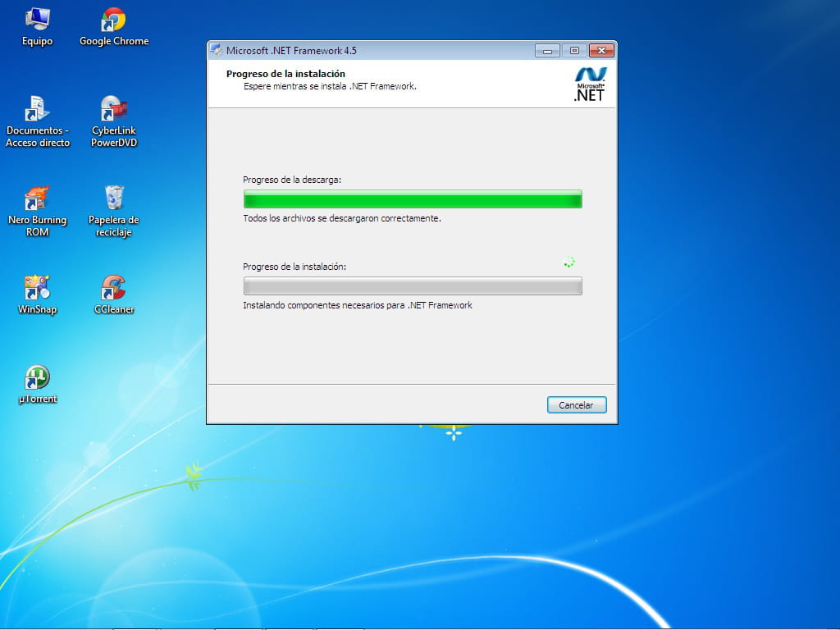Minimize the .NET Framework installer window
Viewport: 840px width, 630px height.
pyautogui.click(x=547, y=51)
